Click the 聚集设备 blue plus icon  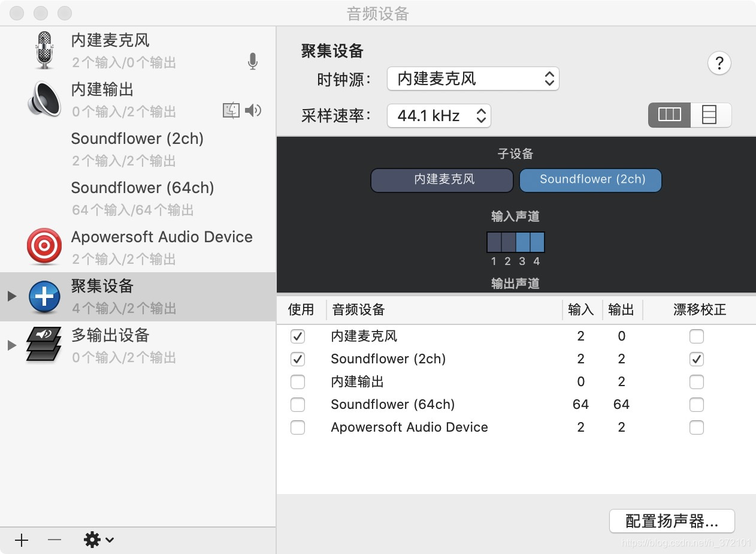[x=44, y=296]
